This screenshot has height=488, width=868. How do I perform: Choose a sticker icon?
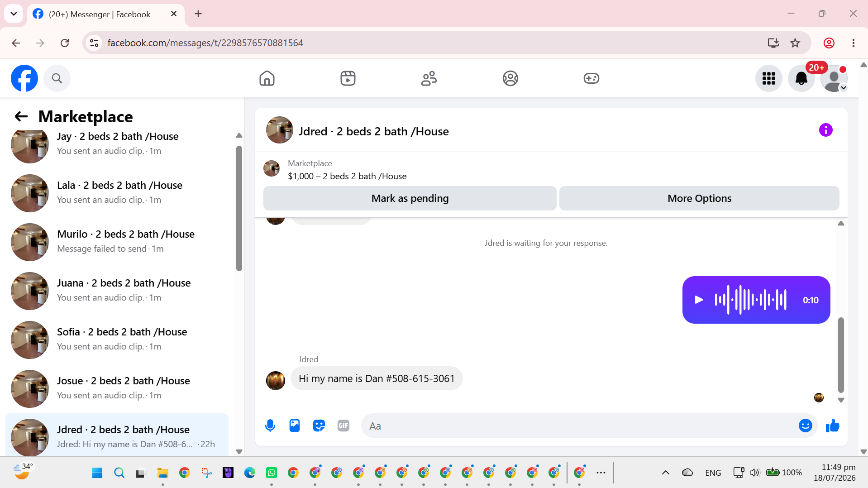tap(319, 426)
